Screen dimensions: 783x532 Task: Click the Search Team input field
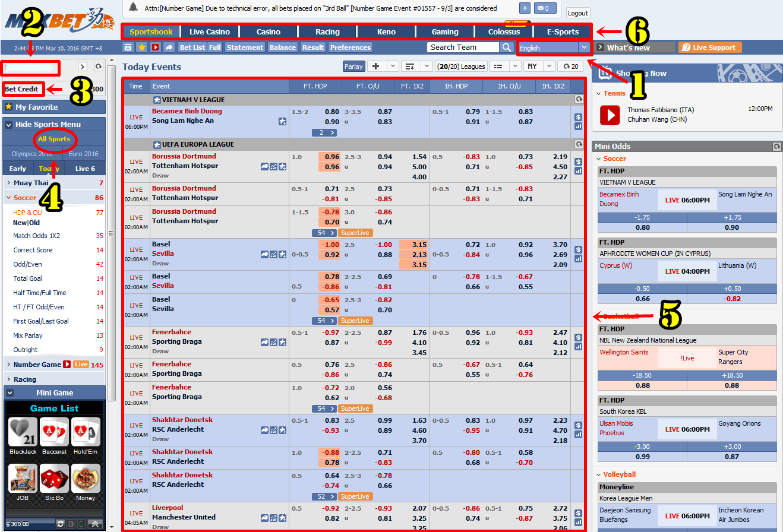tap(463, 47)
